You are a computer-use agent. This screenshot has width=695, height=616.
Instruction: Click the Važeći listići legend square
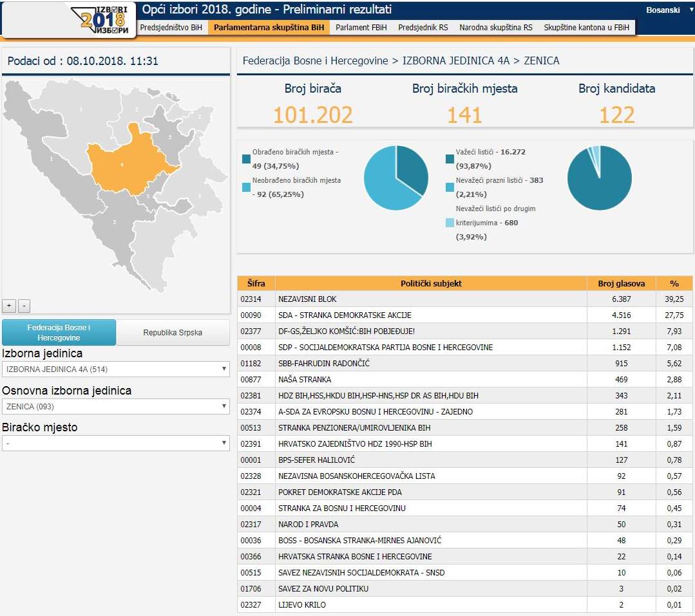pyautogui.click(x=451, y=159)
